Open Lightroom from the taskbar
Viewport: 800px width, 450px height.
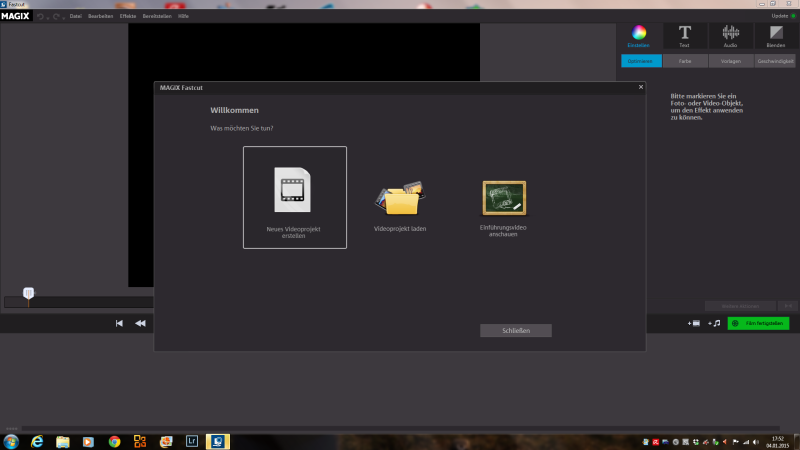click(x=192, y=441)
